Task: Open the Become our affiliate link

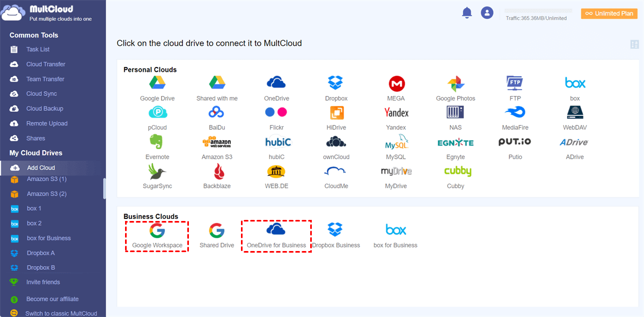Action: click(x=52, y=299)
